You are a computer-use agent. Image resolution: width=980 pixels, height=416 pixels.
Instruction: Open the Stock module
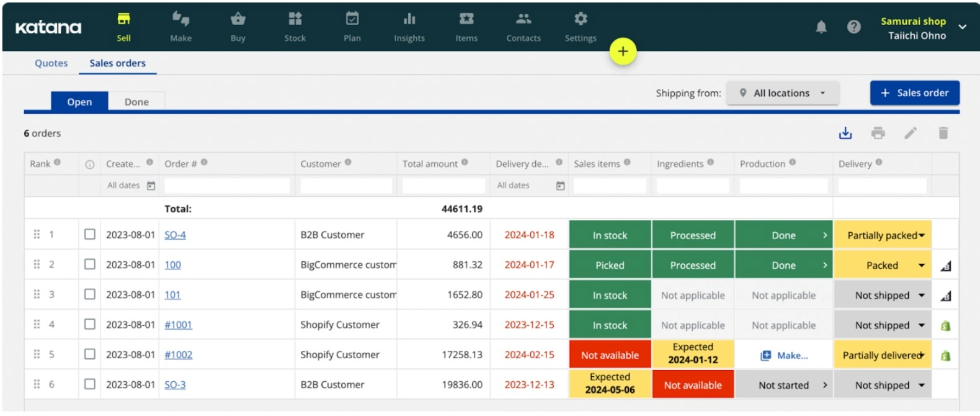coord(295,27)
